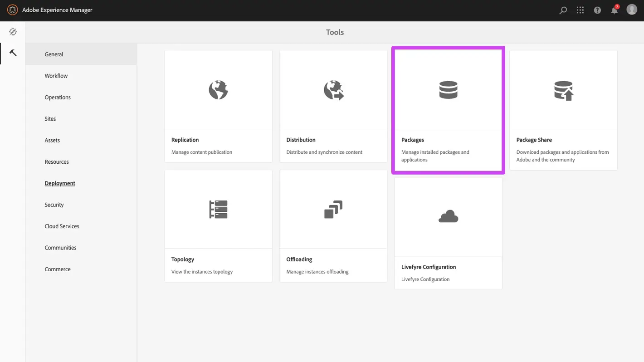Select the Workflow category in sidebar
This screenshot has height=362, width=644.
81,76
